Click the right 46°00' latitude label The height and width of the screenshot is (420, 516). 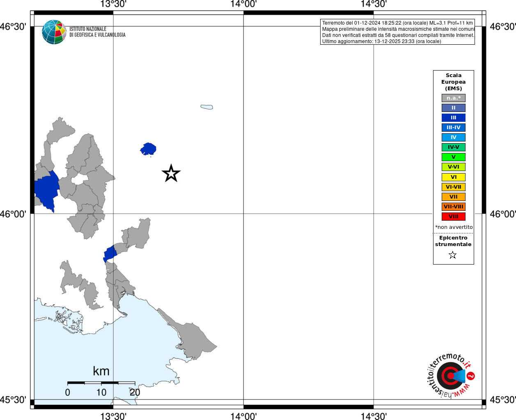pos(503,214)
